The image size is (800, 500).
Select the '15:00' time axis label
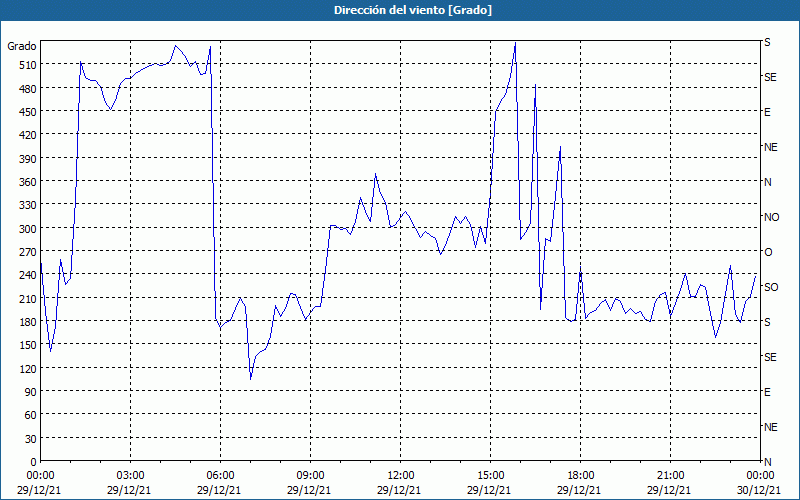coord(490,476)
